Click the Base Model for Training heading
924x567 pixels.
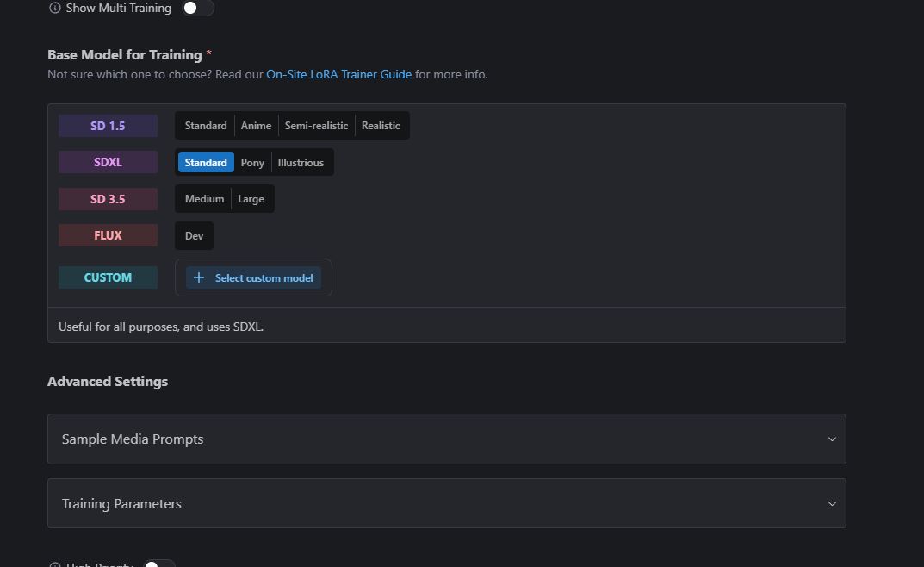[125, 55]
